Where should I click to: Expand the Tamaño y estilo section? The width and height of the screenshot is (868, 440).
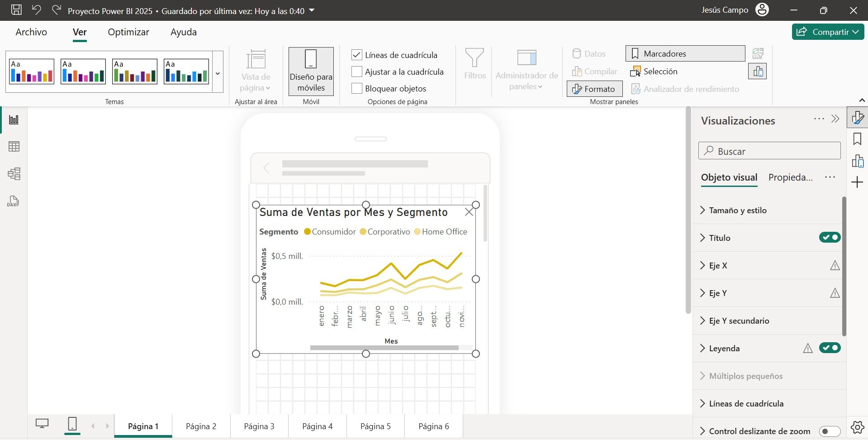[737, 210]
